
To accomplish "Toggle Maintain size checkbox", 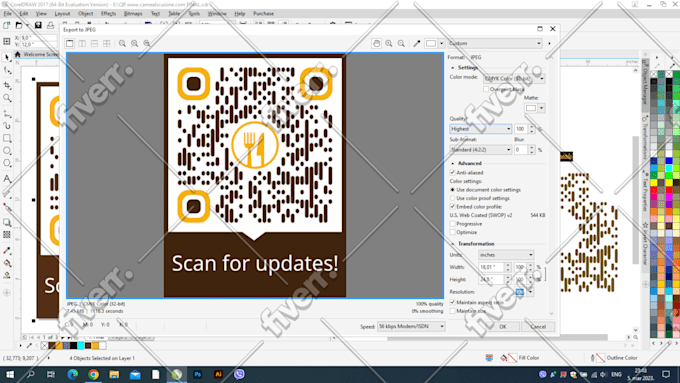I will tap(452, 311).
